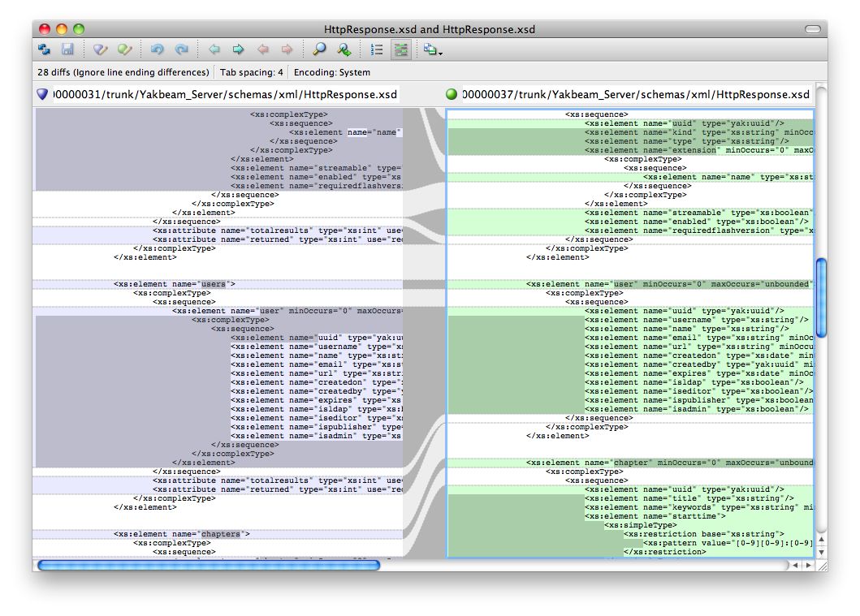
Task: Toggle the highlighted inline diff view button
Action: click(401, 50)
